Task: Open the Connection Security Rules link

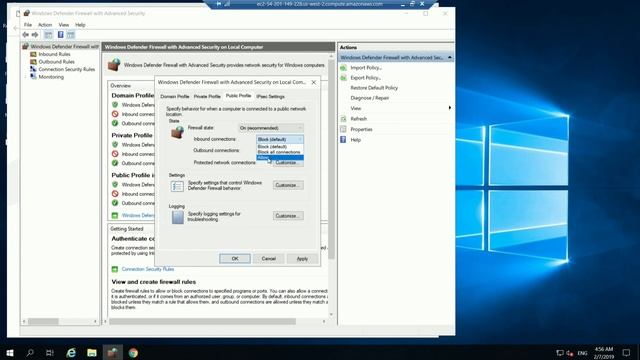Action: coord(148,269)
